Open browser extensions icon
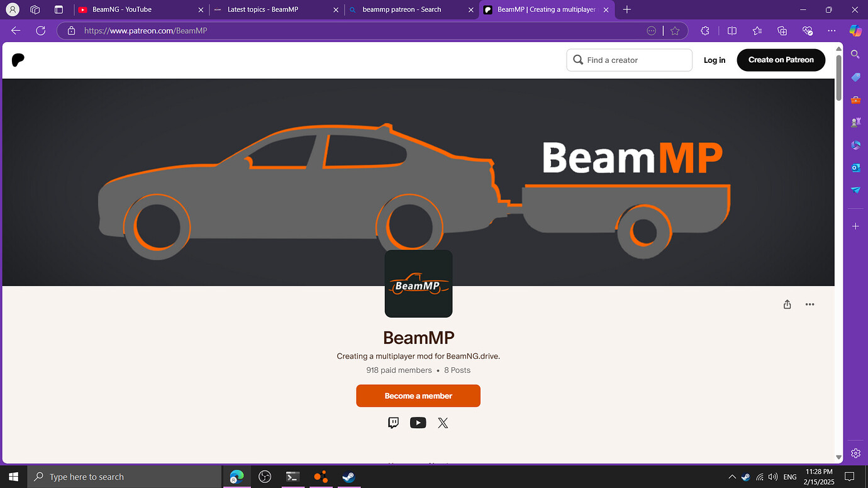868x488 pixels. (x=705, y=31)
